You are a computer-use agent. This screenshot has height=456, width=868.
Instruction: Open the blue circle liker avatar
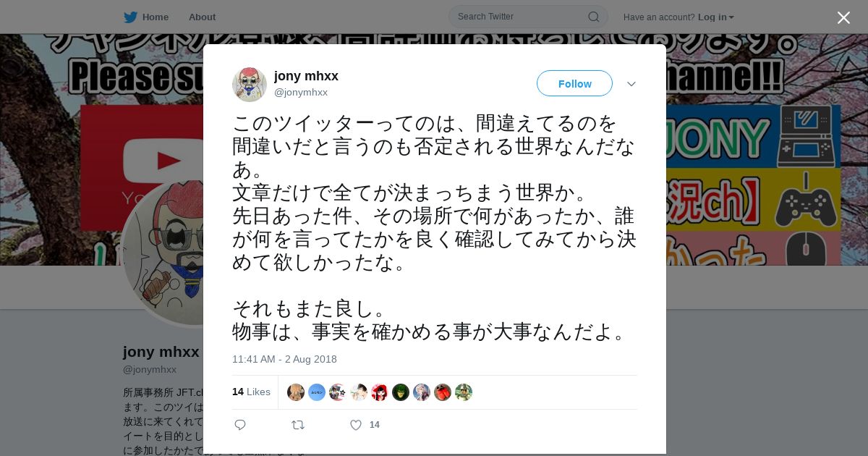[317, 392]
